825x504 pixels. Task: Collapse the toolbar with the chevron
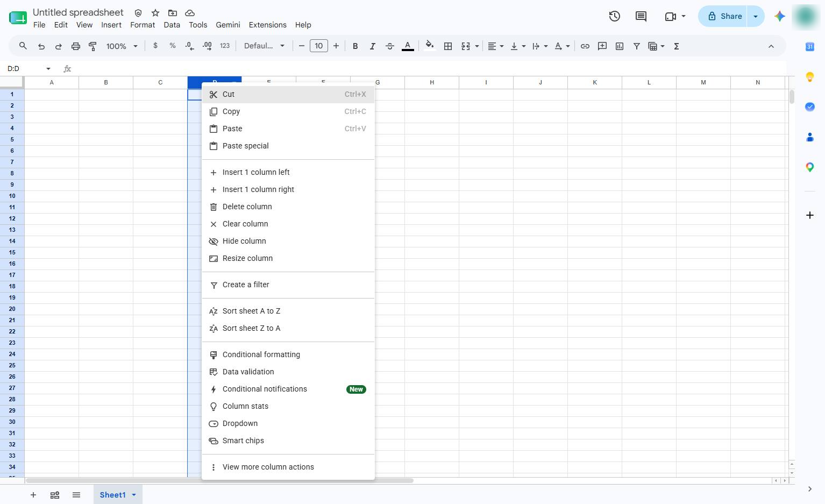tap(771, 46)
